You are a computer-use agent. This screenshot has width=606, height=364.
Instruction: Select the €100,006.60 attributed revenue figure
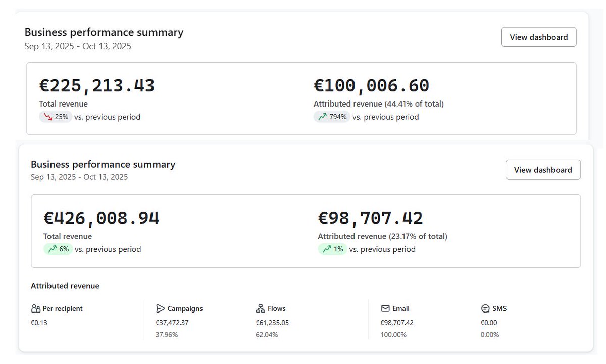point(371,86)
